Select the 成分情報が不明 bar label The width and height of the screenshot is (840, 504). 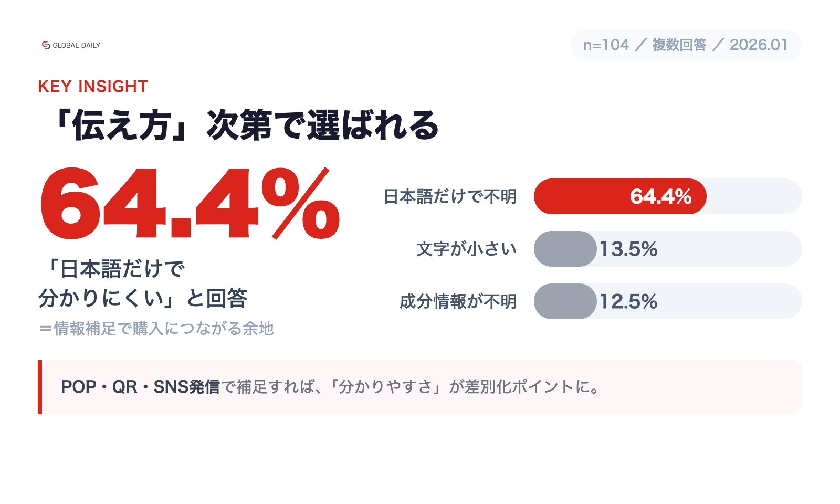pyautogui.click(x=458, y=301)
